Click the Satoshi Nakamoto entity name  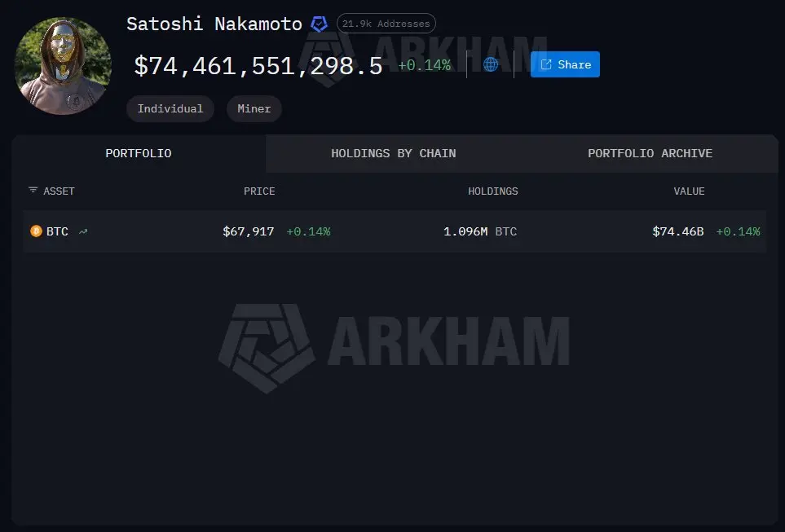(x=214, y=24)
